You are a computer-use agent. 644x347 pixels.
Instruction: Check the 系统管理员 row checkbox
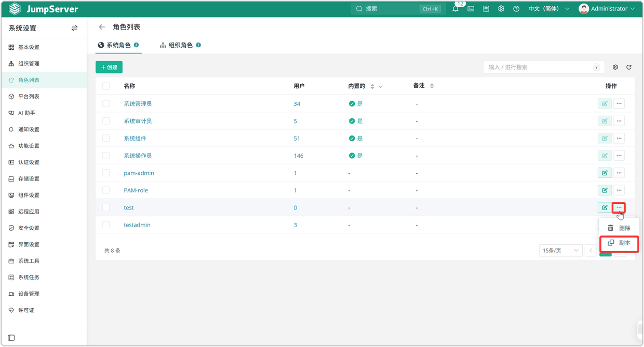pyautogui.click(x=106, y=104)
